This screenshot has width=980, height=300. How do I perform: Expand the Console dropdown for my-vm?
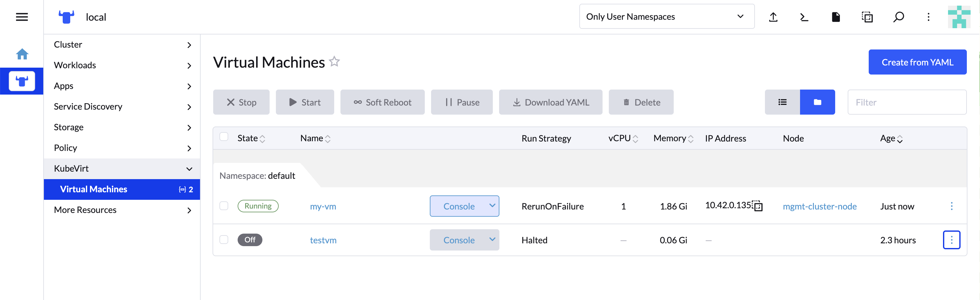pos(492,206)
